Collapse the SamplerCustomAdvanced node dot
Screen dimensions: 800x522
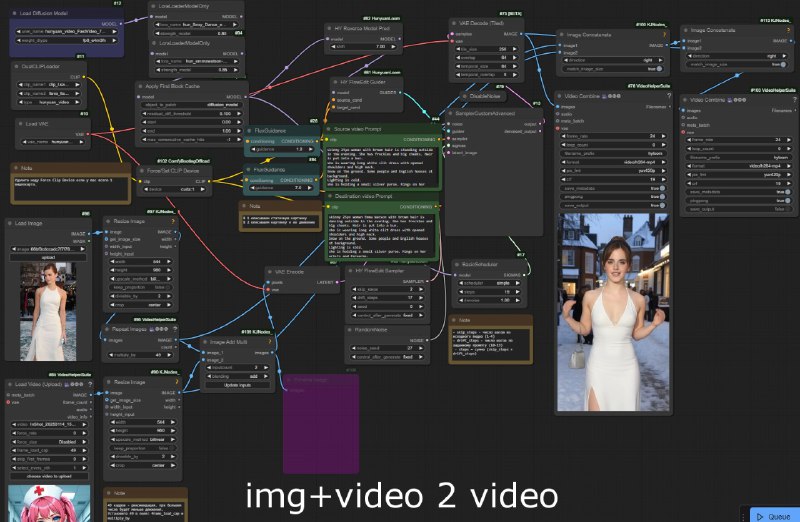tap(450, 113)
